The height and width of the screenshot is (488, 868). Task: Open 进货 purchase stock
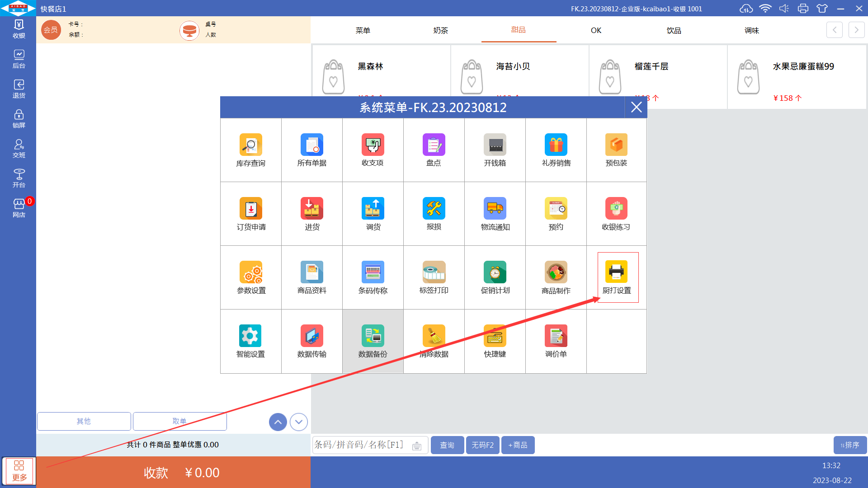coord(312,214)
